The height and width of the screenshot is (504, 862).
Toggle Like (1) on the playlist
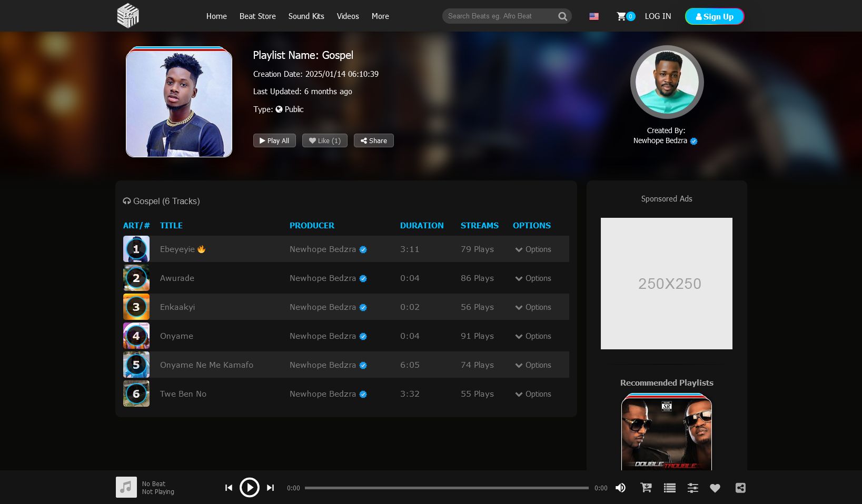click(x=324, y=140)
